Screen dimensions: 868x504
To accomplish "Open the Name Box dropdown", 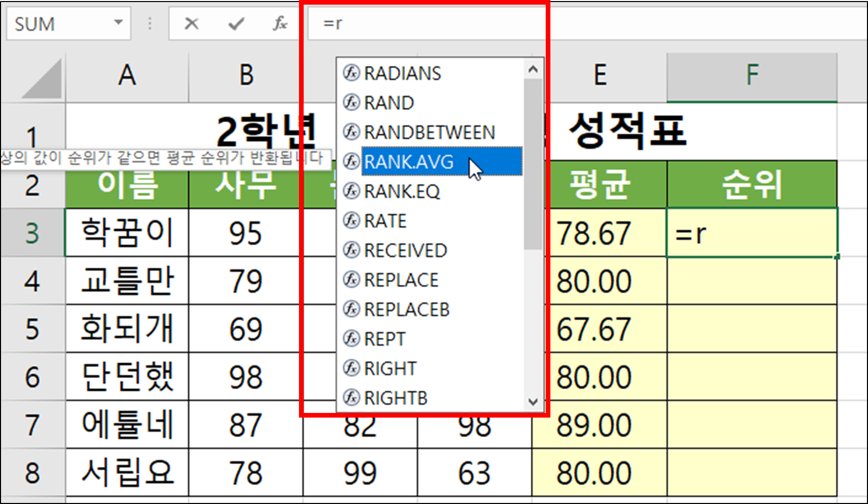I will pos(118,23).
